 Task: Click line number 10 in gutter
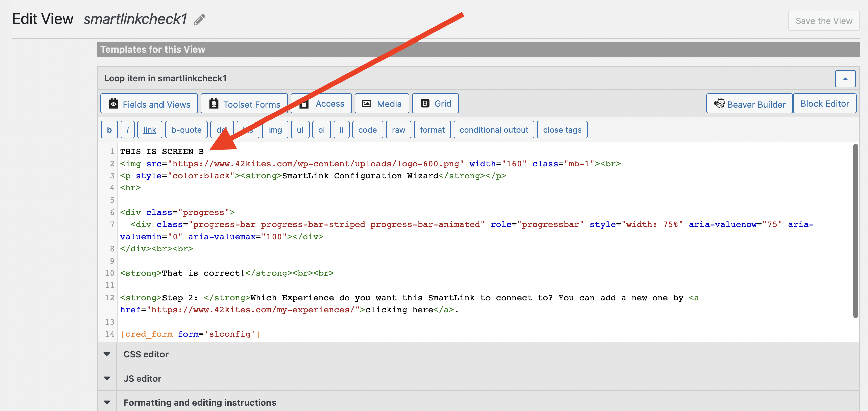point(110,273)
